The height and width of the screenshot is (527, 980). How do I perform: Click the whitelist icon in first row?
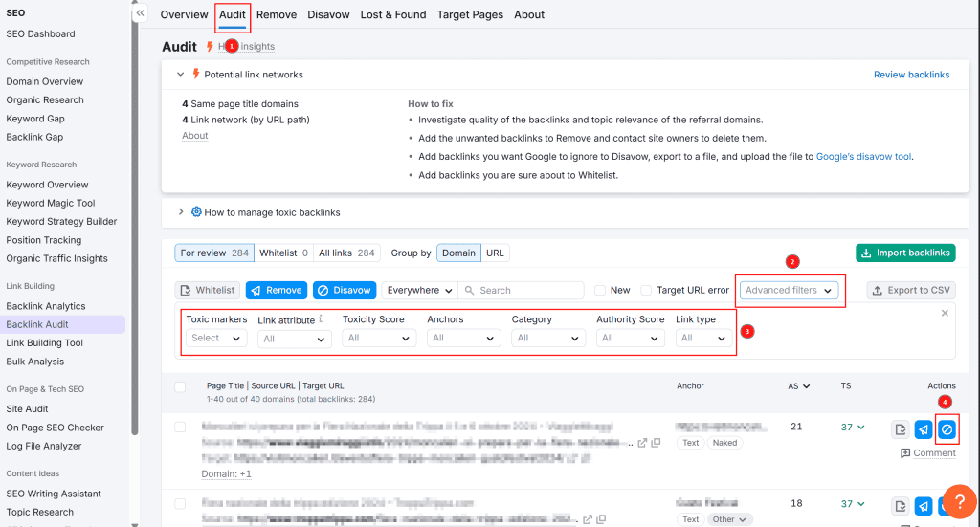(x=900, y=429)
